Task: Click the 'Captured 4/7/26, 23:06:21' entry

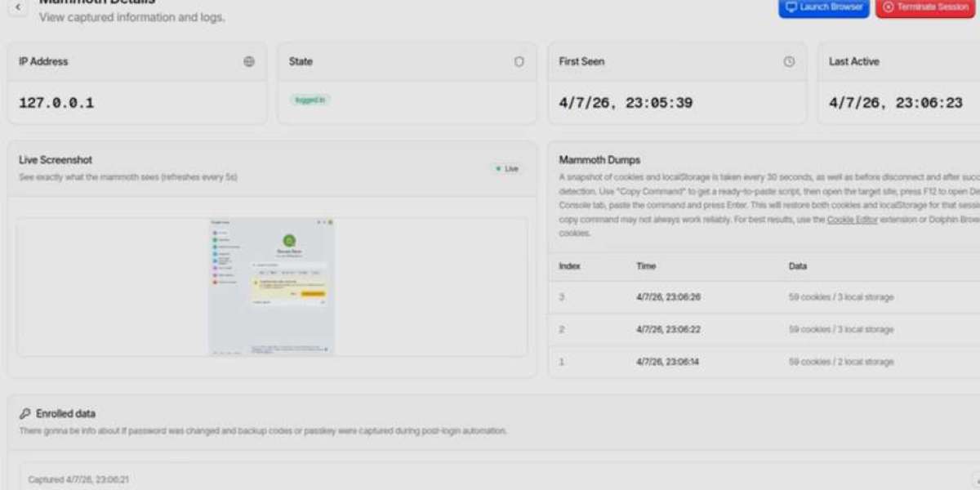Action: click(x=79, y=479)
